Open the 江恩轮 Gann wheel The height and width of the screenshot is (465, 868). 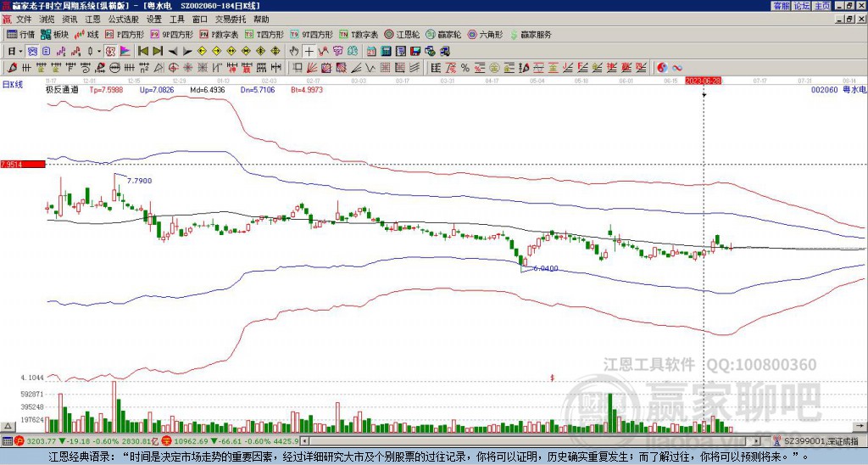click(402, 34)
